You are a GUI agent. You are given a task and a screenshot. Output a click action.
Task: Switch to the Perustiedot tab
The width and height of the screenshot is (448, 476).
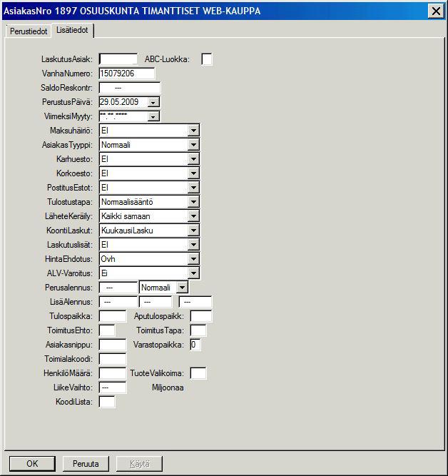coord(29,31)
